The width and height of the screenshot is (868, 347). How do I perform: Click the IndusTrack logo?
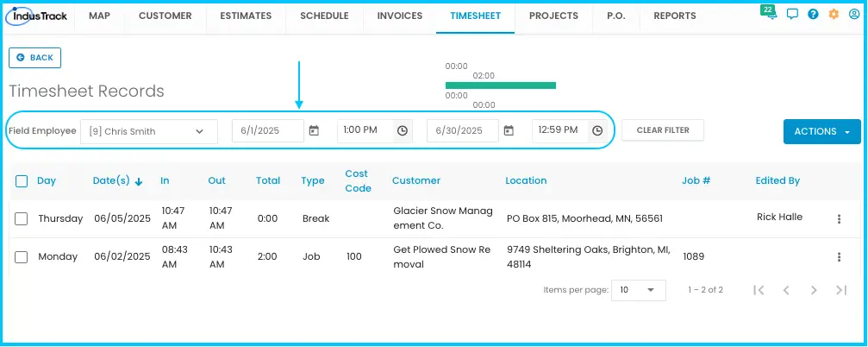coord(36,16)
